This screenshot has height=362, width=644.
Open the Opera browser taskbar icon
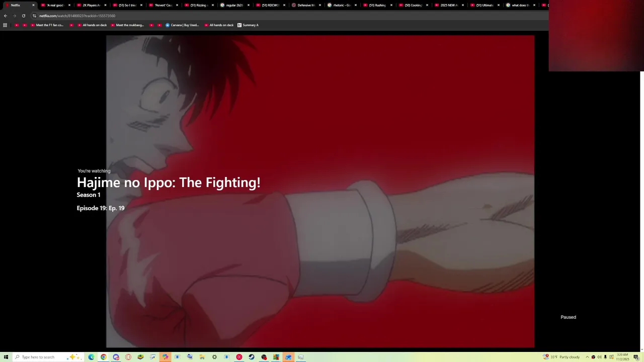pos(128,357)
